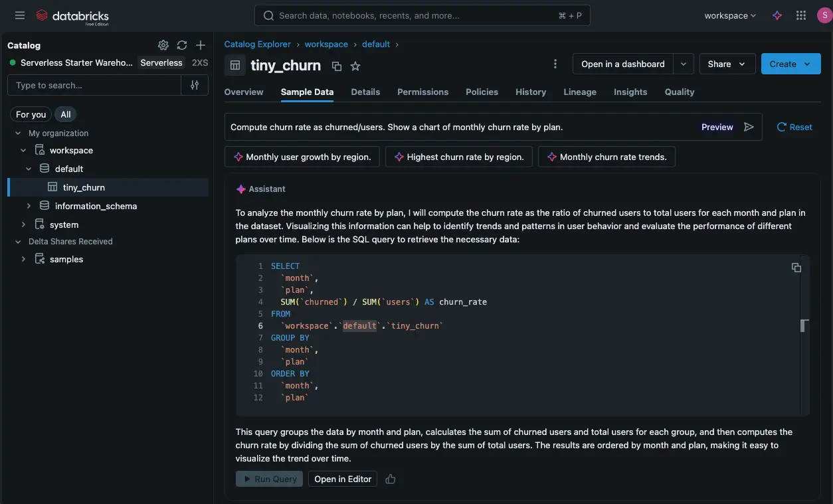Star the tiny_churn table as favorite
The height and width of the screenshot is (504, 833).
(355, 66)
